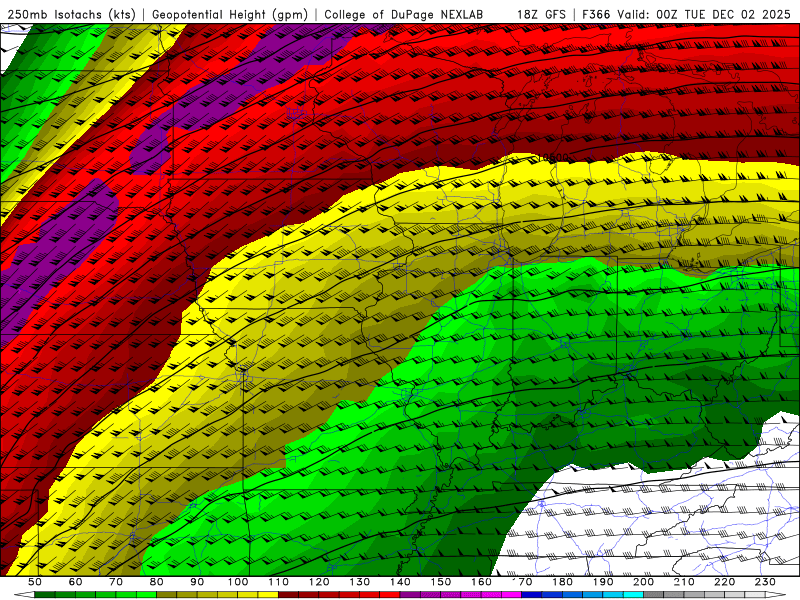800x600 pixels.
Task: Click the 'Valid: 00Z TUE DEC 02 2025' text
Action: (x=704, y=14)
